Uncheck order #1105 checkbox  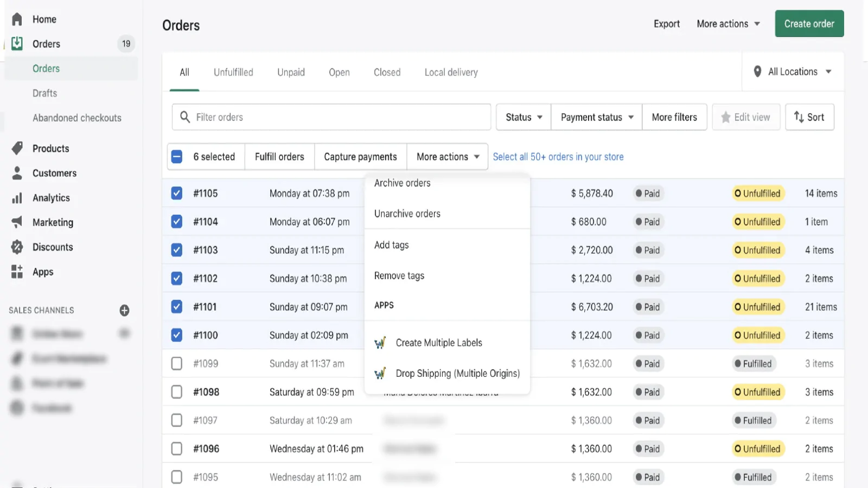(177, 193)
